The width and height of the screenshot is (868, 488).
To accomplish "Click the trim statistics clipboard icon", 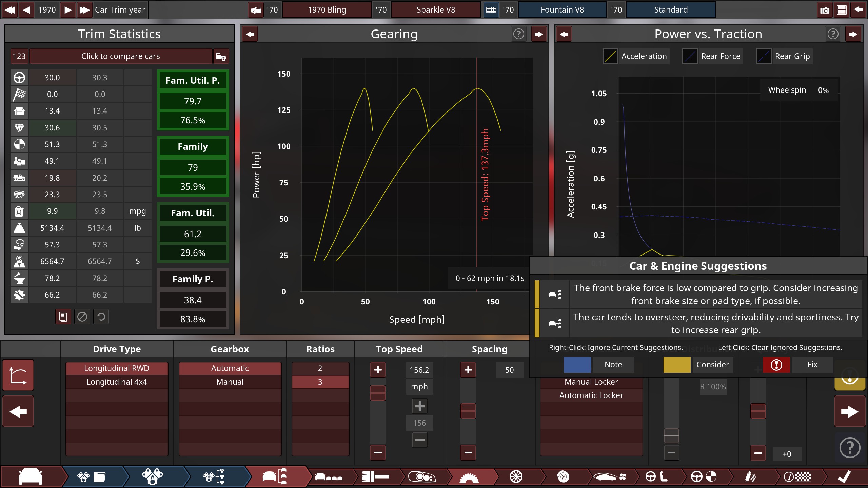I will click(x=63, y=317).
